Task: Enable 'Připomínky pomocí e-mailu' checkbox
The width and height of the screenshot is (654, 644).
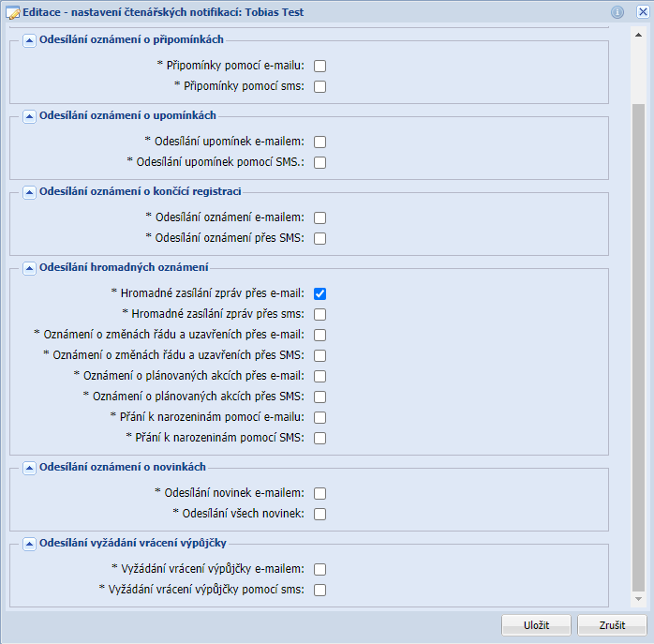Action: 320,67
